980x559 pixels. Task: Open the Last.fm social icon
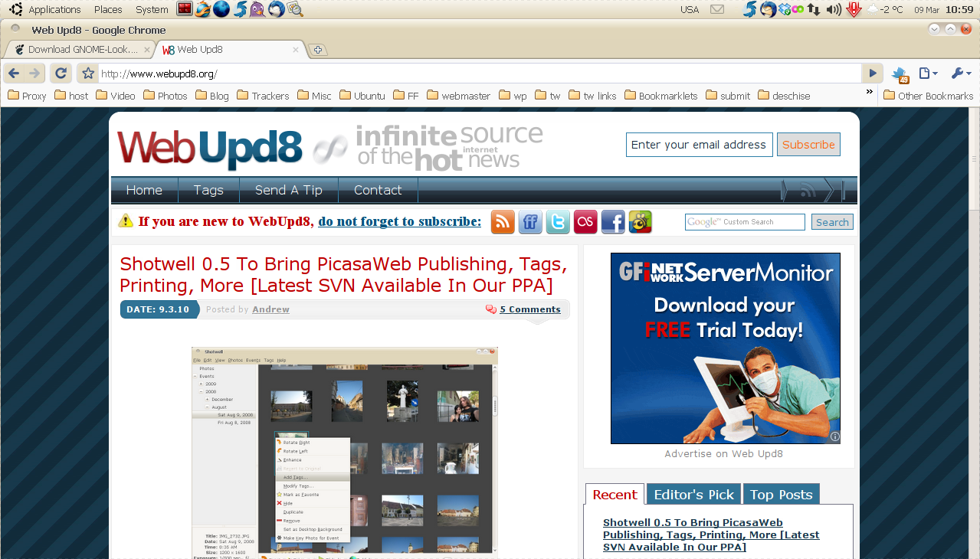[x=585, y=221]
